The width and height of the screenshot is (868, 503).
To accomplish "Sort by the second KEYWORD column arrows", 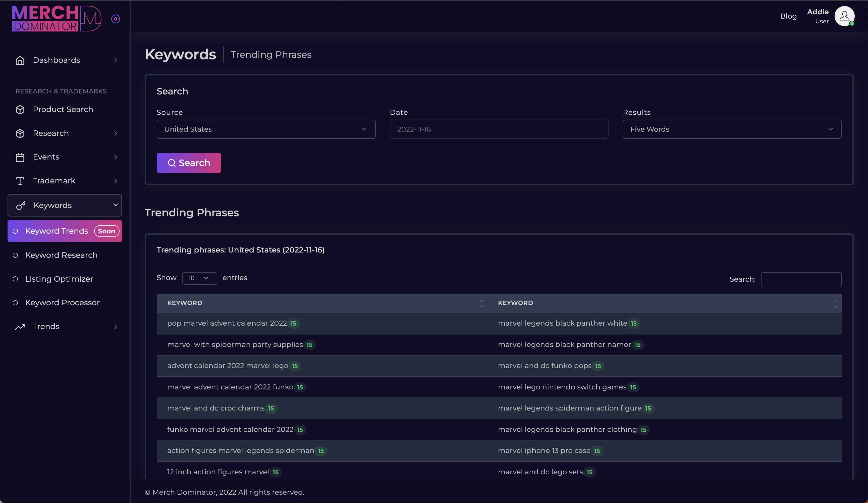I will 836,304.
